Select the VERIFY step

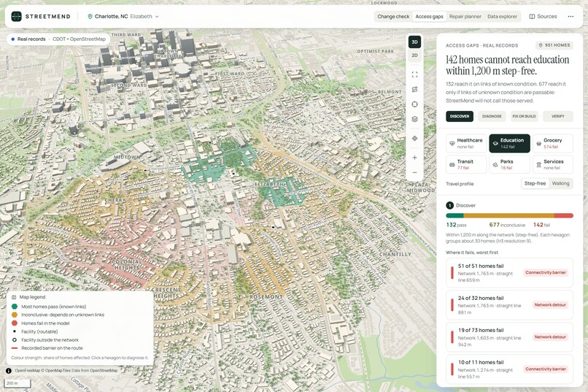click(557, 116)
